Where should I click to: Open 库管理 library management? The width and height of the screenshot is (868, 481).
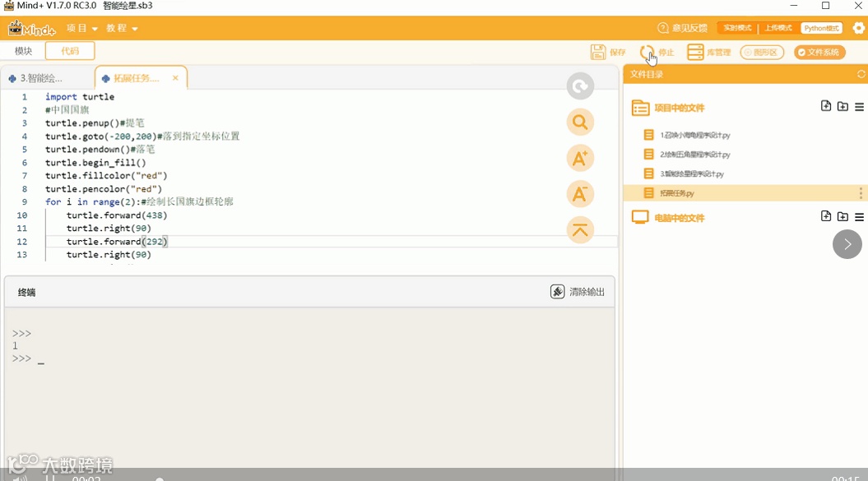pyautogui.click(x=708, y=53)
